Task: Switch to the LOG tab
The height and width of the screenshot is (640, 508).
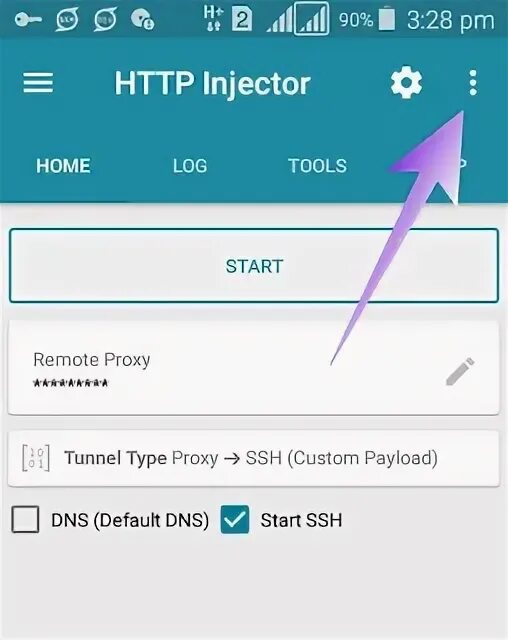Action: pos(190,166)
